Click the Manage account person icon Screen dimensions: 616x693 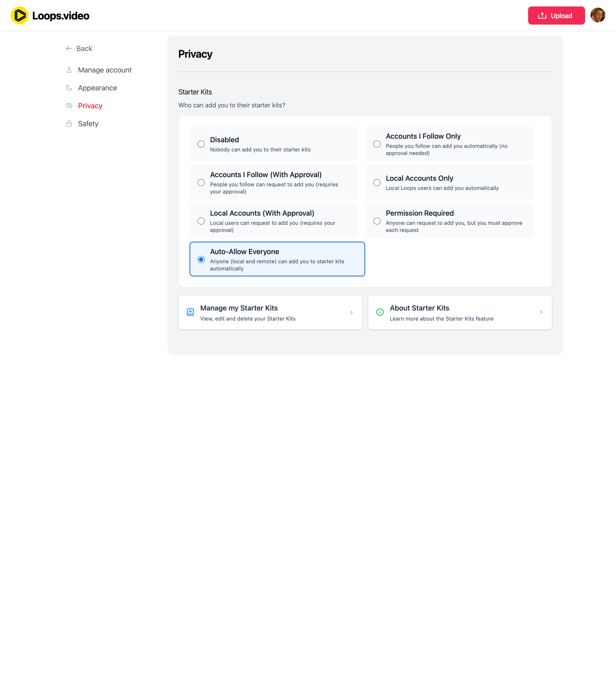pyautogui.click(x=69, y=70)
